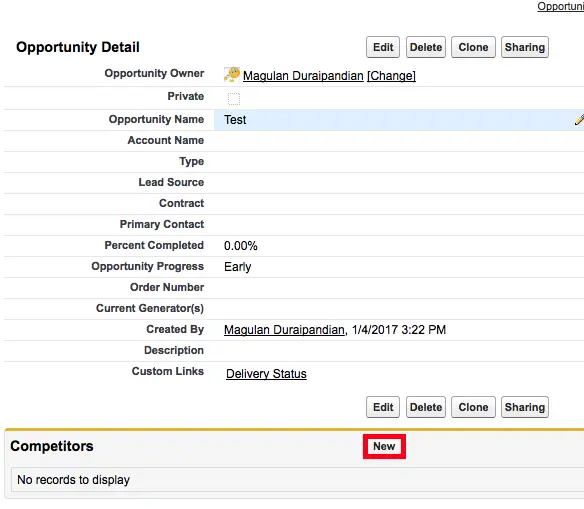
Task: Click the [Change] owner link
Action: pyautogui.click(x=391, y=76)
